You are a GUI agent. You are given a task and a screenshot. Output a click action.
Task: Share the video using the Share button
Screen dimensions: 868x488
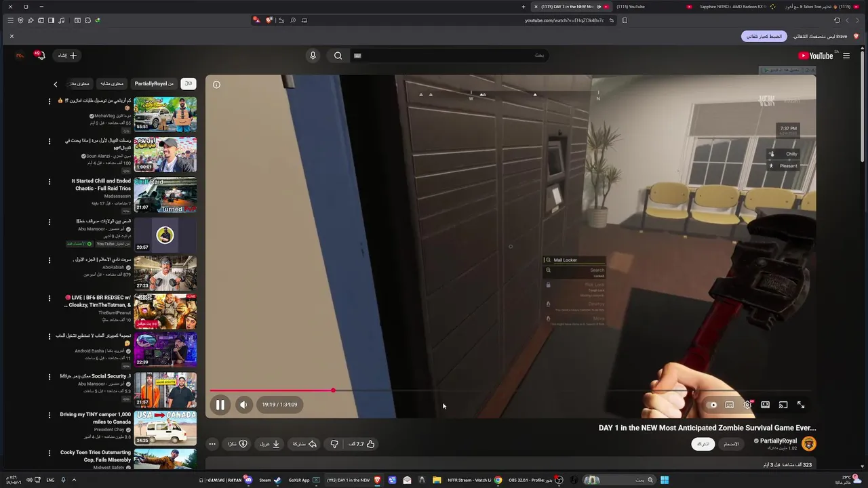(x=304, y=444)
